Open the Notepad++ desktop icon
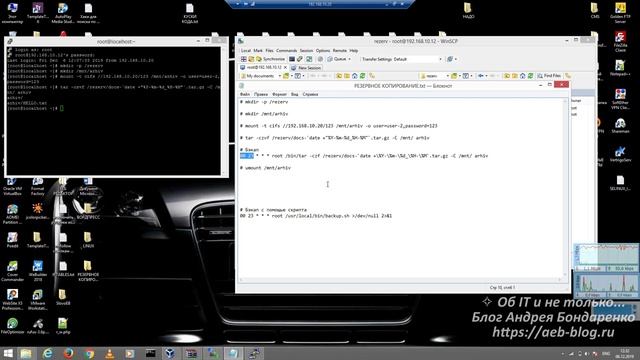The width and height of the screenshot is (640, 360). (620, 68)
